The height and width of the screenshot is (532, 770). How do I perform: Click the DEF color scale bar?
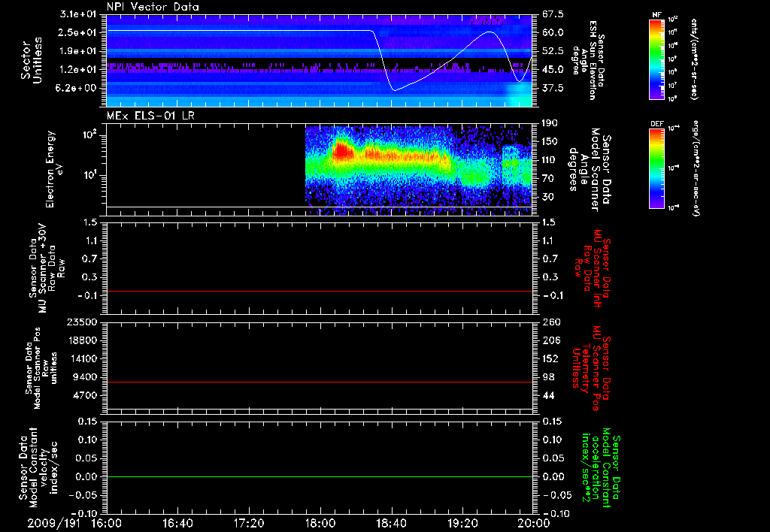(x=656, y=168)
